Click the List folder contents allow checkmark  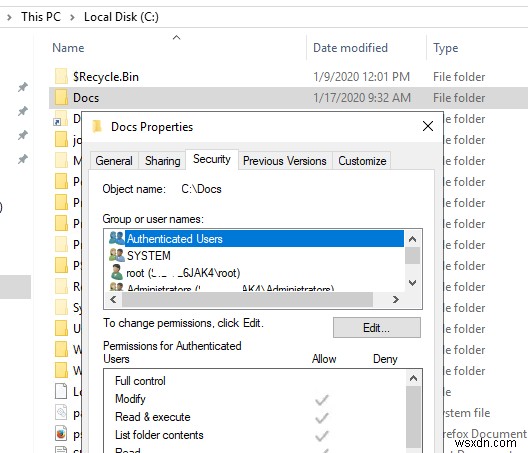(322, 436)
